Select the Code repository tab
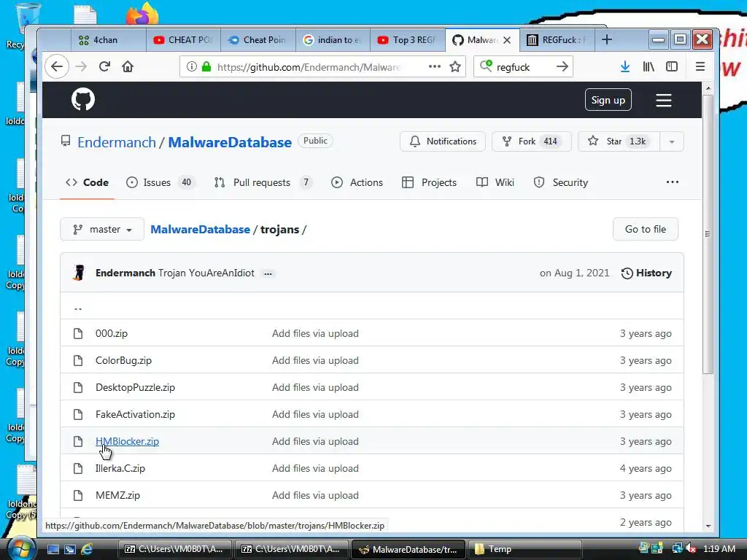 [88, 182]
